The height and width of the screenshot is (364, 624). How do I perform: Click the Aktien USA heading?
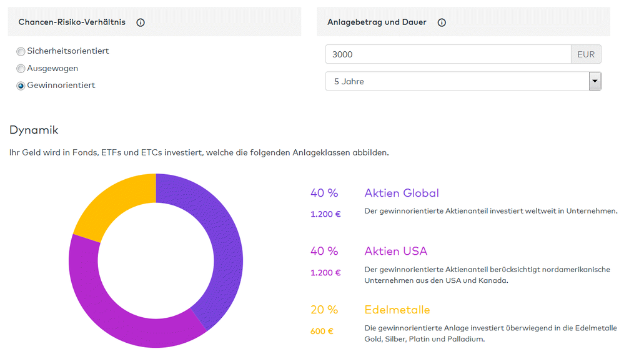396,251
